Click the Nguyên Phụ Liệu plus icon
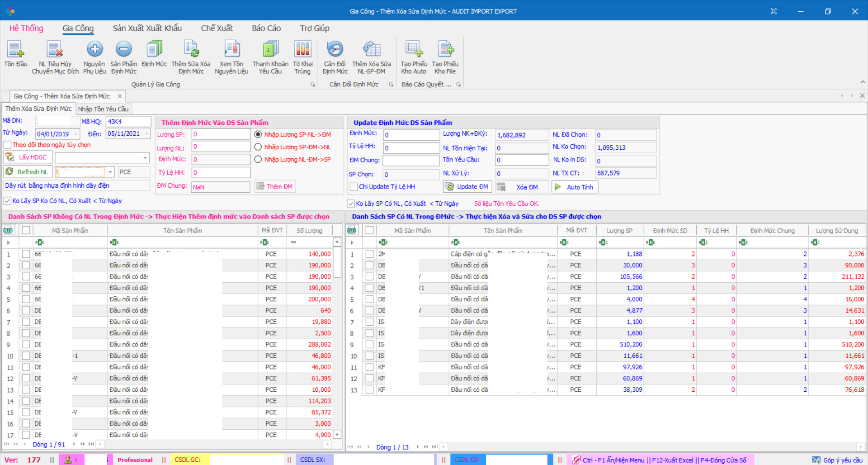The image size is (868, 465). 94,49
